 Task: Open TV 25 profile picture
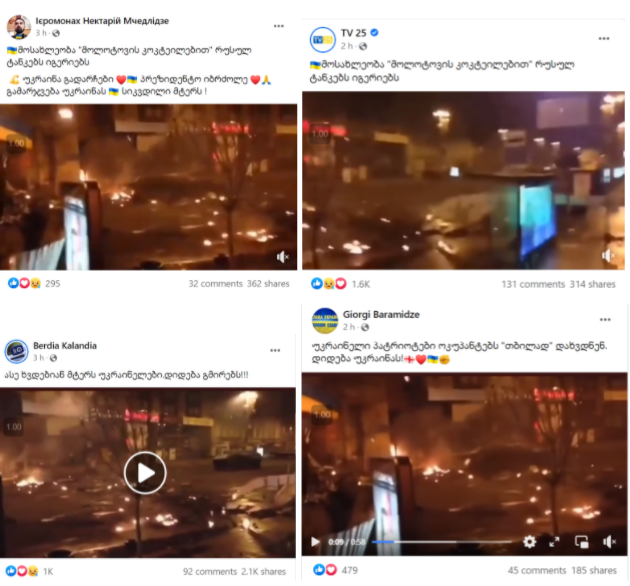click(323, 40)
